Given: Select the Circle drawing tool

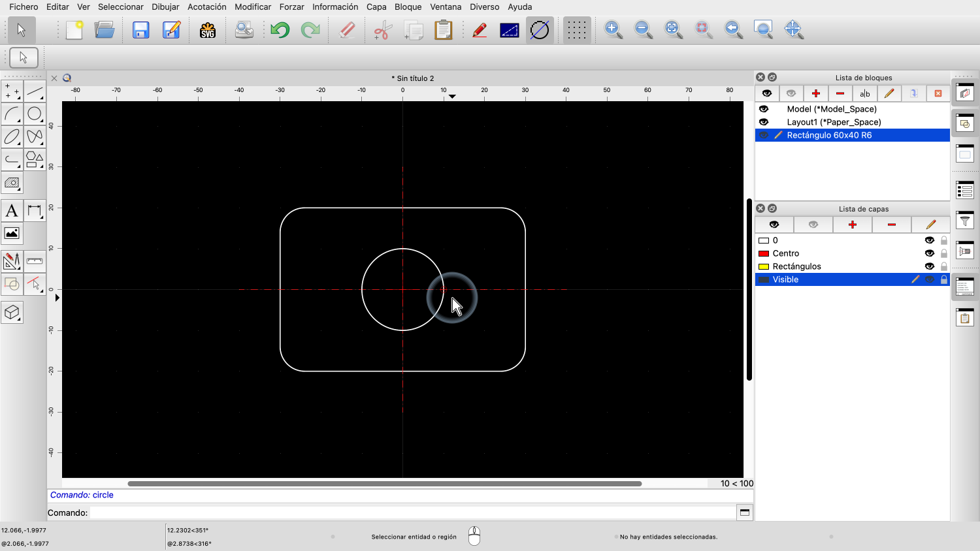Looking at the screenshot, I should pyautogui.click(x=35, y=114).
